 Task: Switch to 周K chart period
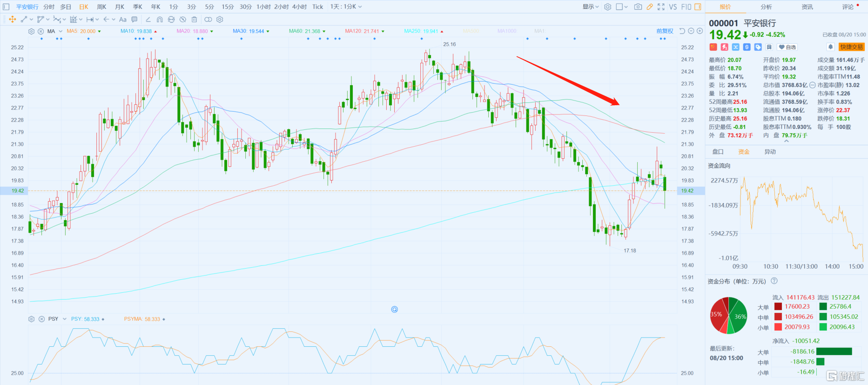(x=101, y=7)
